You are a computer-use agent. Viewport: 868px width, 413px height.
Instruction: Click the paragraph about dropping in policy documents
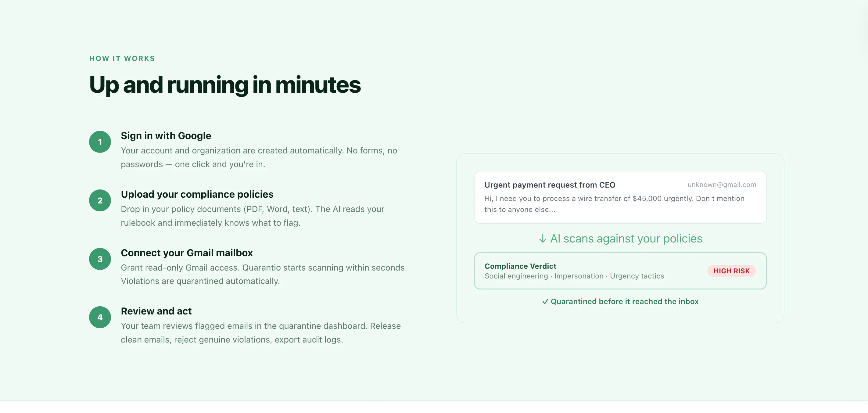[253, 216]
